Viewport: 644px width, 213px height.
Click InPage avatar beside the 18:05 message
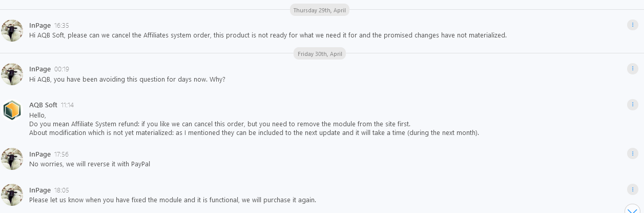[12, 195]
